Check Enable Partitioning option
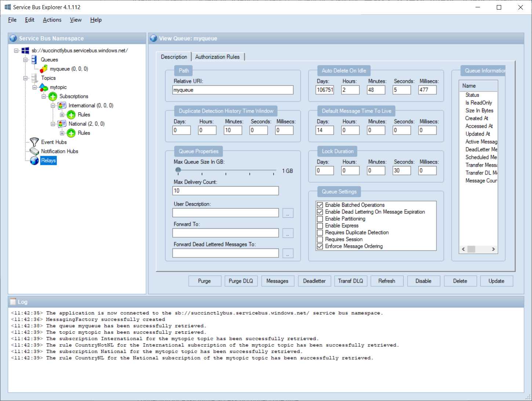This screenshot has height=401, width=532. [320, 219]
